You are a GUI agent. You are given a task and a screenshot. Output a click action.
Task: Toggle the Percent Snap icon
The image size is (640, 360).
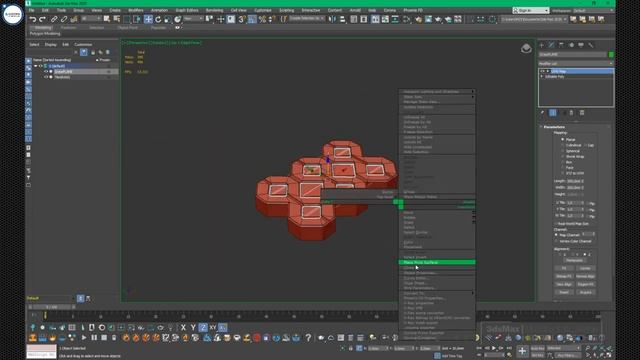point(262,19)
